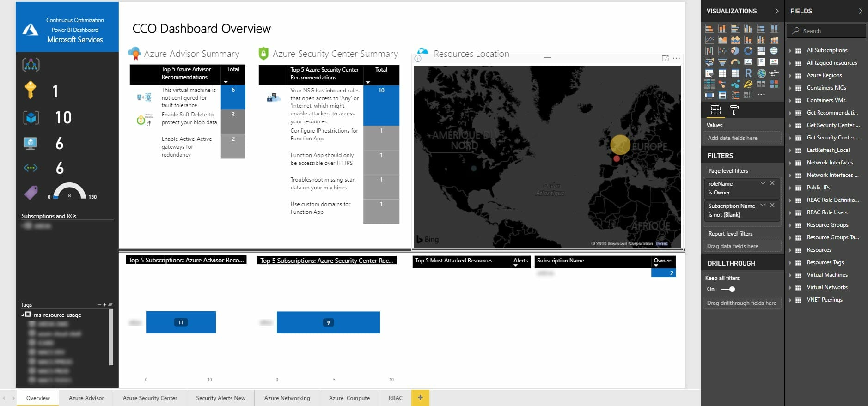Select the KPI visualization
Screen dimensions: 868x406
774,62
